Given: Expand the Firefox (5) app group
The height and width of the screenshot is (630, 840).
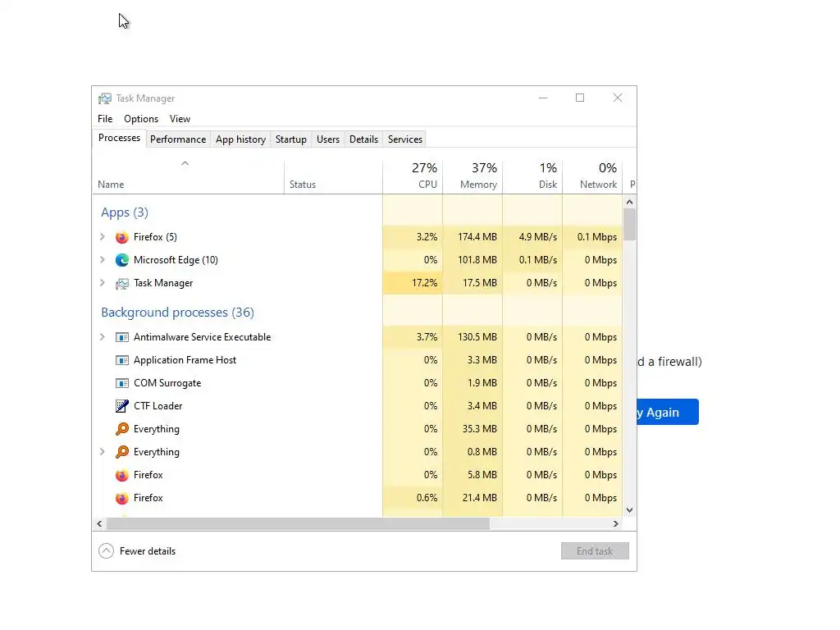Looking at the screenshot, I should [103, 237].
